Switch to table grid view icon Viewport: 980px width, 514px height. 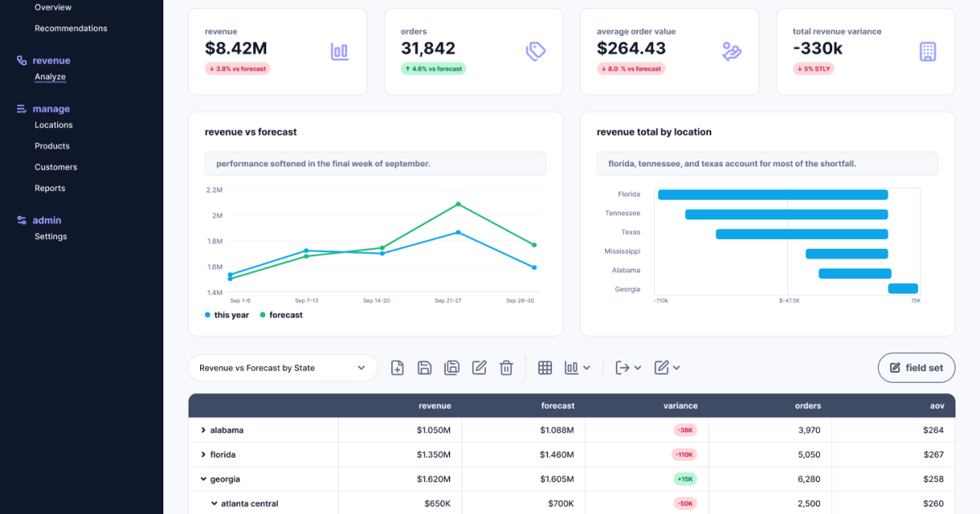(x=545, y=368)
